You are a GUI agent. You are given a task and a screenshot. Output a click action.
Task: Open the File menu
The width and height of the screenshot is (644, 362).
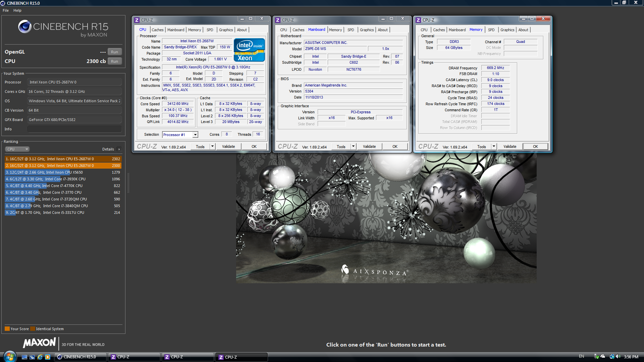tap(6, 10)
